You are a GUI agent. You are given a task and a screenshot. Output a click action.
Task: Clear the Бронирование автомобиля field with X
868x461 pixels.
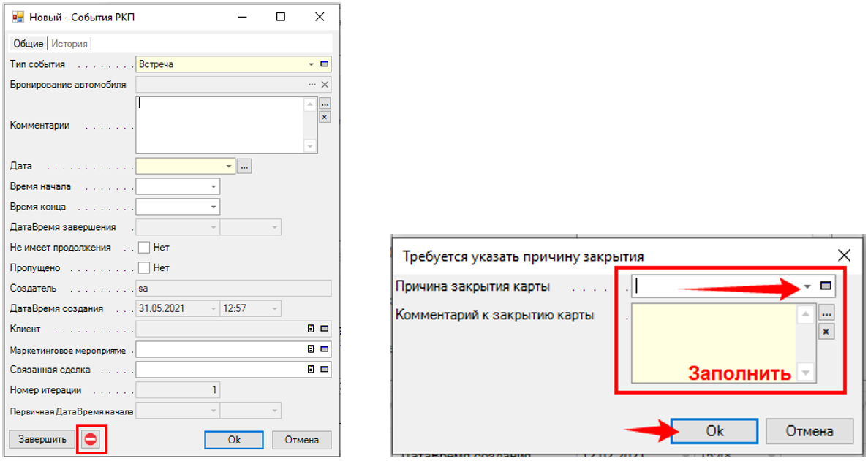click(325, 85)
